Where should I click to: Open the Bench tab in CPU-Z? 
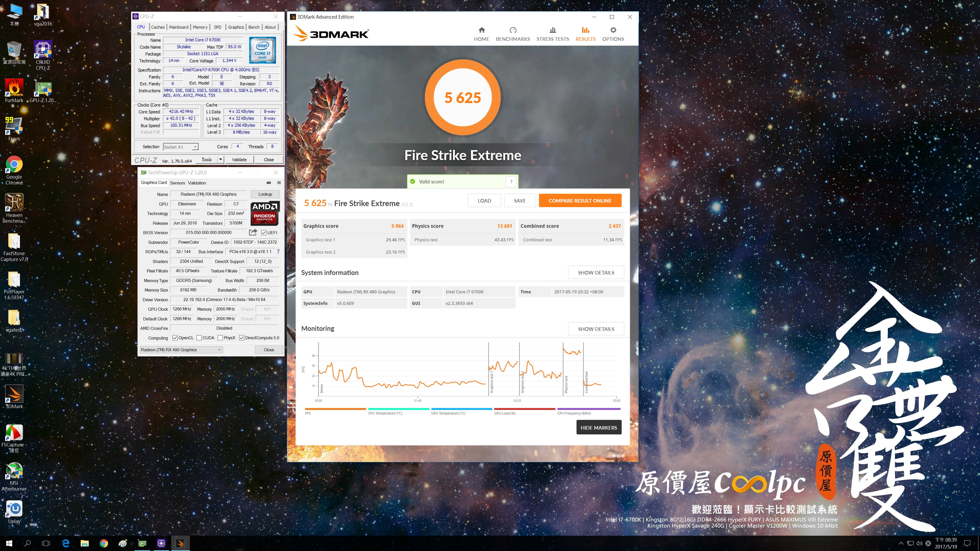(254, 27)
